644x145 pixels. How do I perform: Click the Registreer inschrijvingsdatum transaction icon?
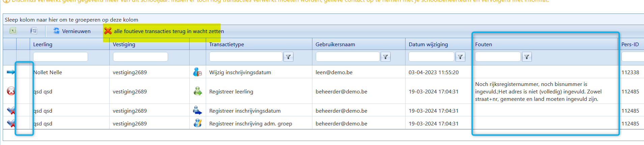(197, 110)
